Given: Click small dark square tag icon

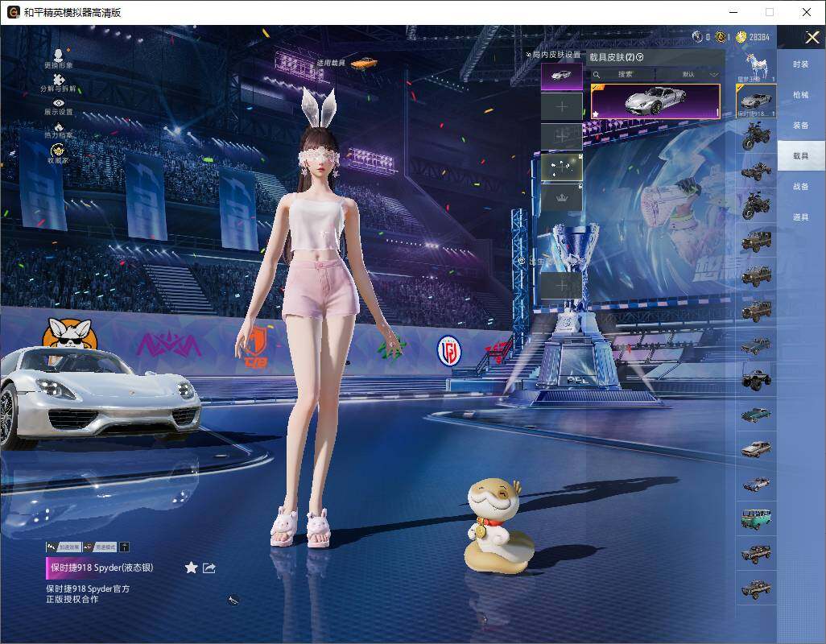Looking at the screenshot, I should 124,547.
